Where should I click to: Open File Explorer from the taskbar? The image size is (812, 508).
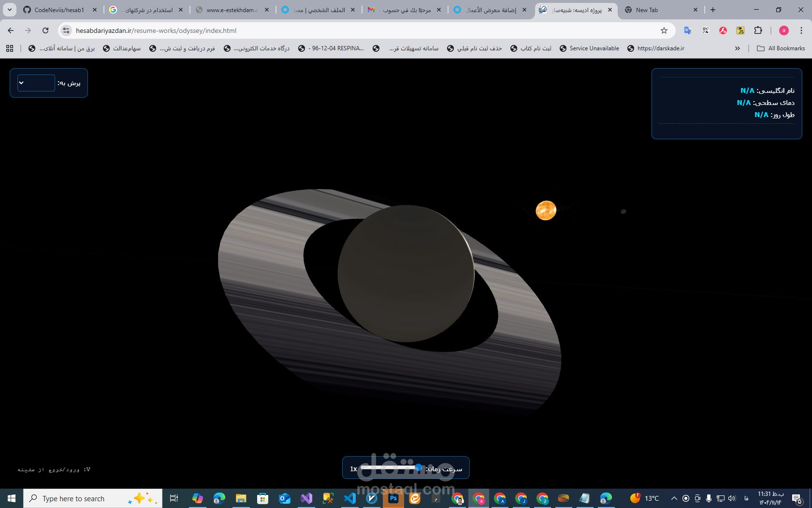click(241, 498)
